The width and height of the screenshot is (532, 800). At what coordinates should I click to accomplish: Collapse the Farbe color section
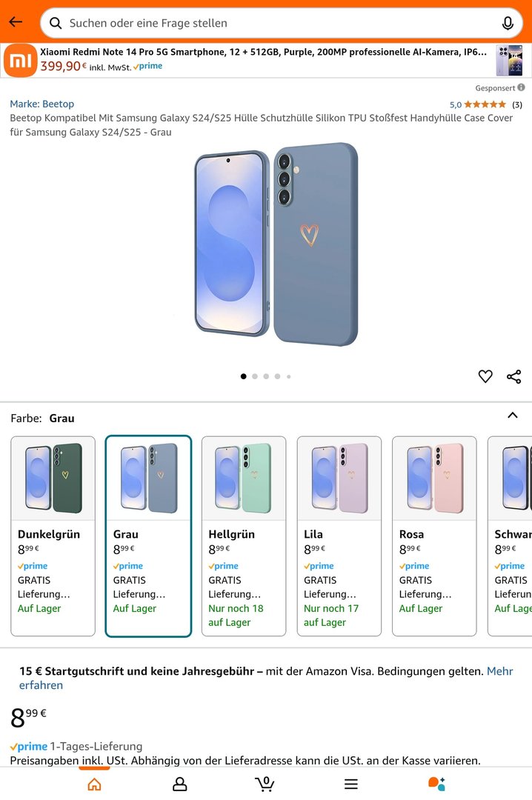click(x=512, y=416)
